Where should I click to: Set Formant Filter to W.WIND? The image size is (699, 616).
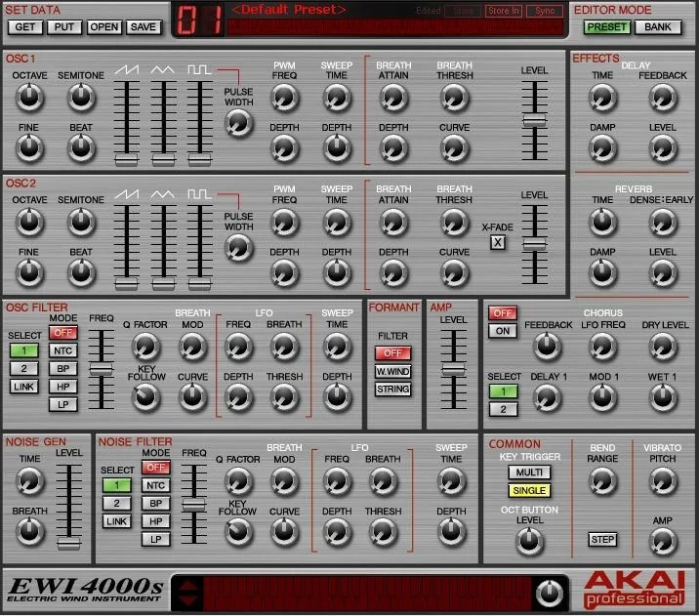pos(392,371)
